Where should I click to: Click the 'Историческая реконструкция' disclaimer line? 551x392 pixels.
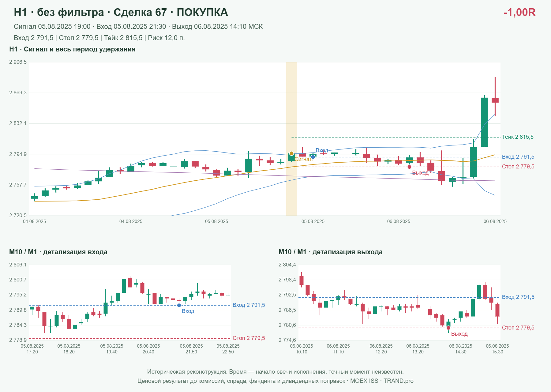275,372
